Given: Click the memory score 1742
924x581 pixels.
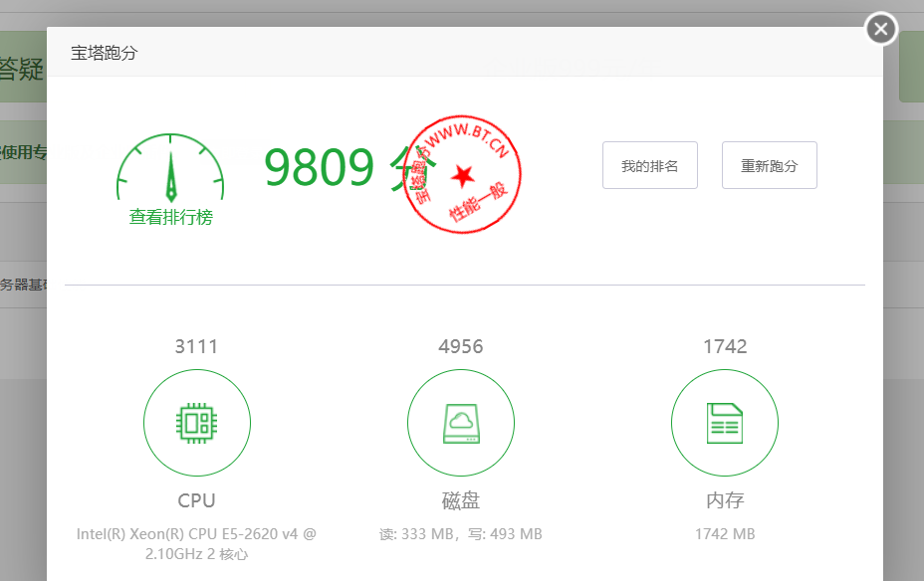Looking at the screenshot, I should [x=725, y=347].
